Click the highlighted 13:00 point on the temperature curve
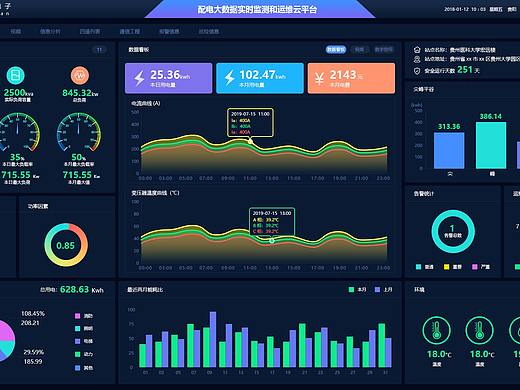The width and height of the screenshot is (520, 390). [272, 241]
